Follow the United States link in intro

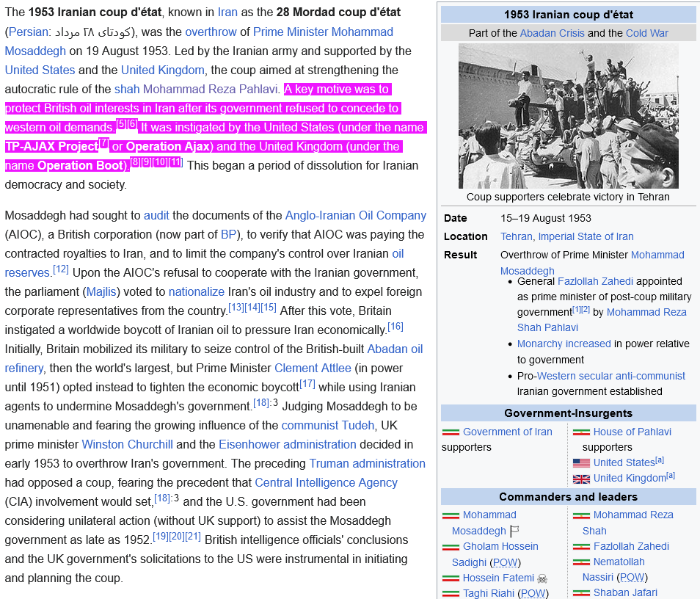tap(40, 70)
